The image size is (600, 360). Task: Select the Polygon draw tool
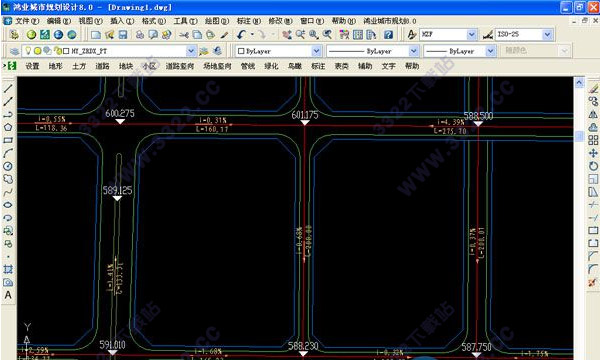(8, 127)
